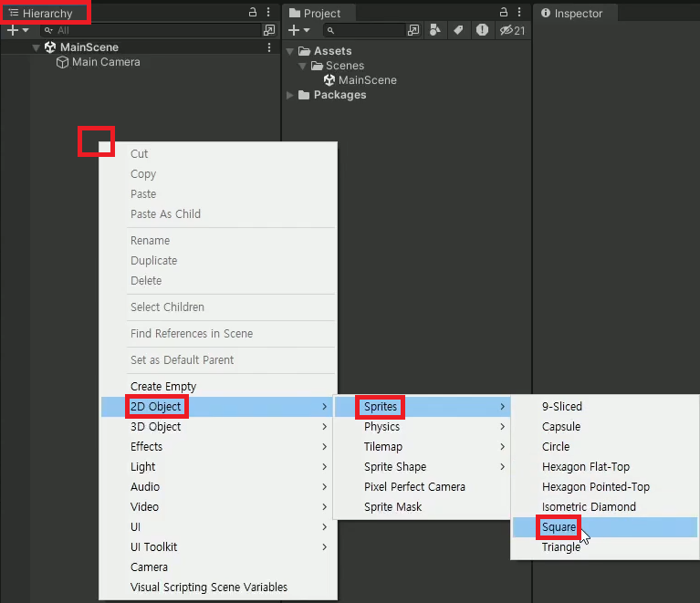700x603 pixels.
Task: Click the MainScene Unity scene icon
Action: [50, 47]
